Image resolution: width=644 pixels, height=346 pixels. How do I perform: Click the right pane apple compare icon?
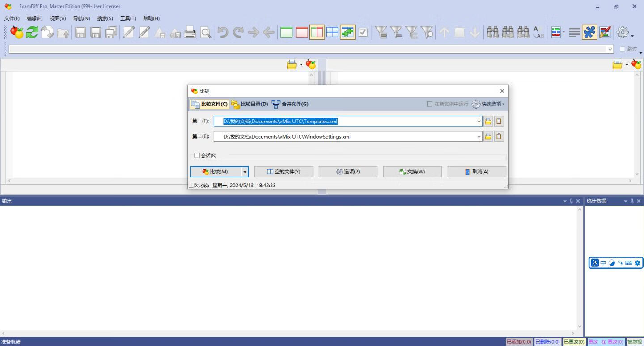point(636,65)
